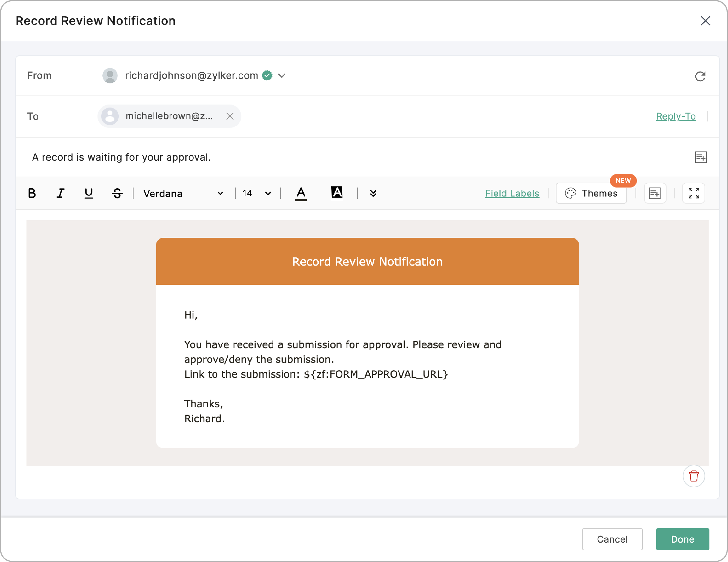Expand more formatting options (double chevron)
Image resolution: width=728 pixels, height=562 pixels.
[373, 194]
